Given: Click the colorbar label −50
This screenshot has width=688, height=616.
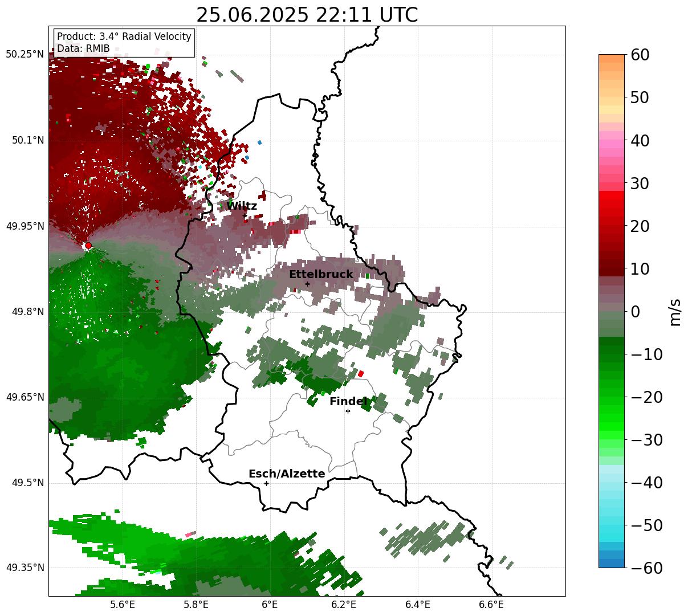Looking at the screenshot, I should [x=647, y=525].
